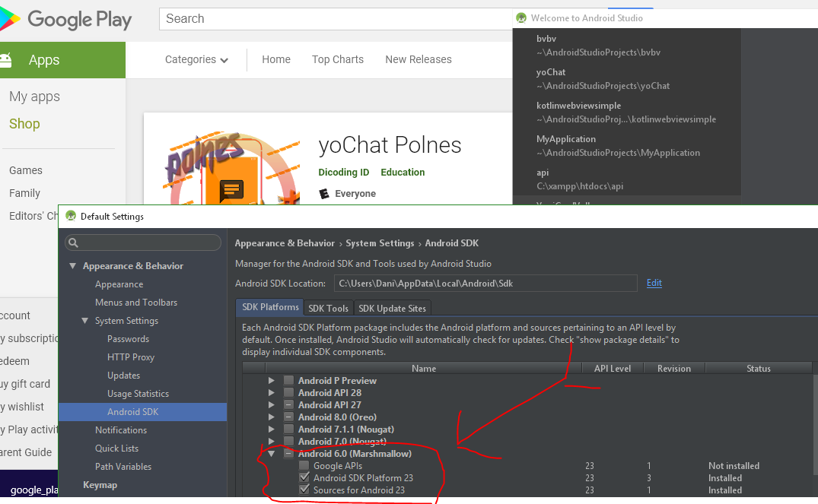Expand the Android 7.1.1 (Nougat) row

coord(272,429)
